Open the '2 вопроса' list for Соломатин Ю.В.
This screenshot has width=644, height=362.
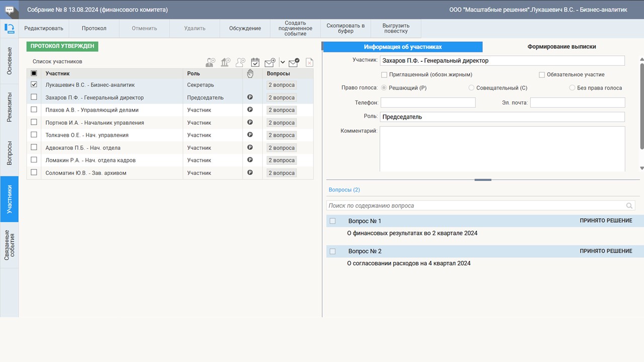[x=281, y=173]
